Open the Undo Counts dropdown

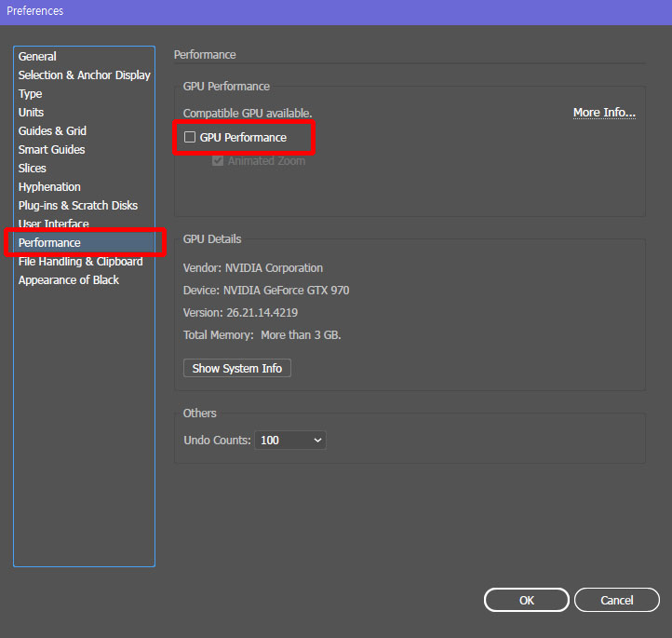click(x=290, y=441)
